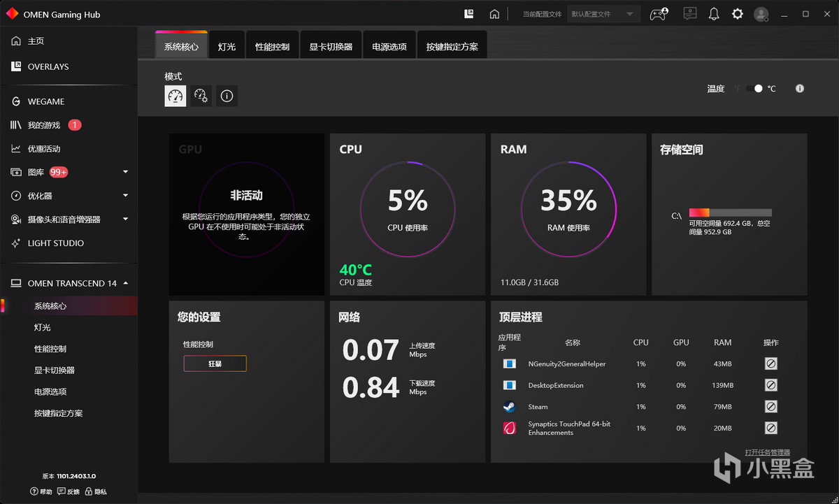839x504 pixels.
Task: Open 隐私 privacy at sidebar bottom
Action: click(x=96, y=492)
